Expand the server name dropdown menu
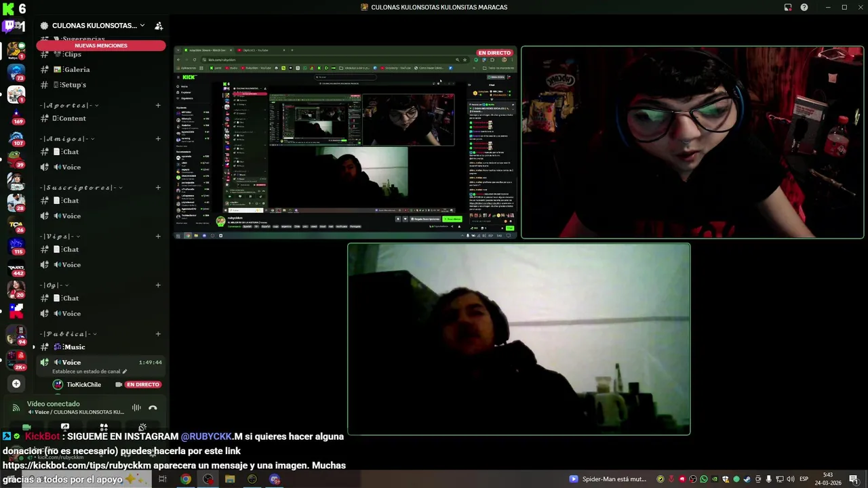The height and width of the screenshot is (488, 868). tap(142, 26)
